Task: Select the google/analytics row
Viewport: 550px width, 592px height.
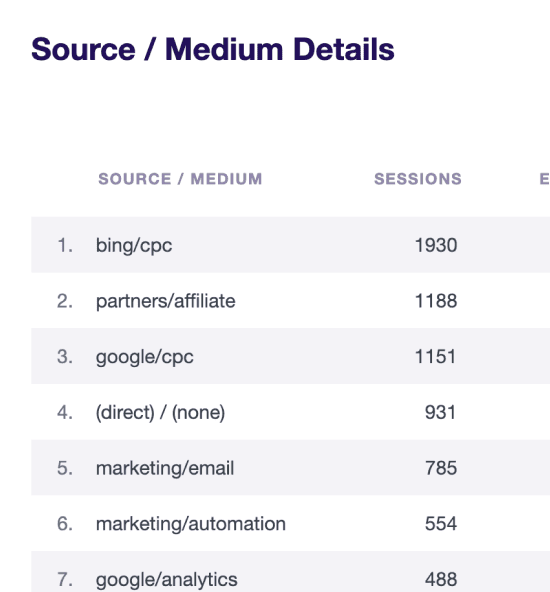Action: 290,572
